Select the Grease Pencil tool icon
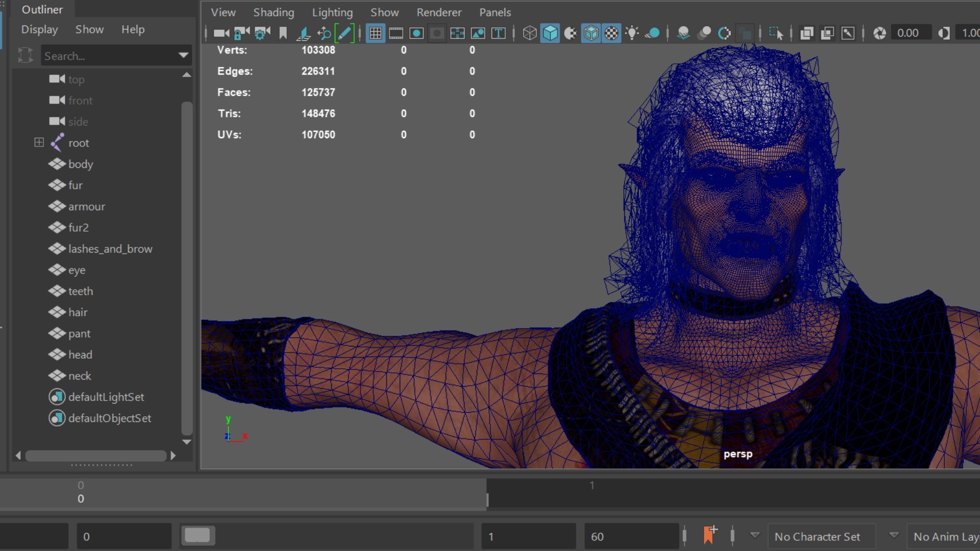The height and width of the screenshot is (551, 980). pos(344,33)
